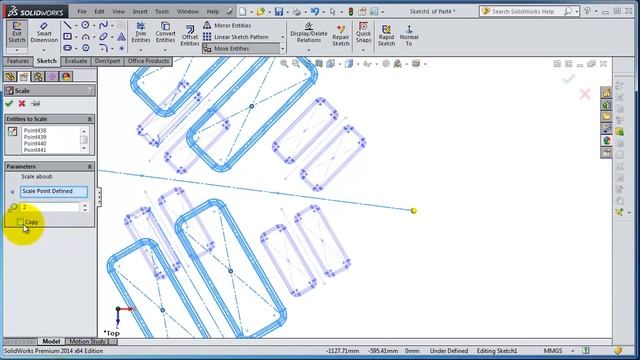Viewport: 640px width, 360px height.
Task: Open Move Entities dropdown arrow
Action: pos(282,49)
